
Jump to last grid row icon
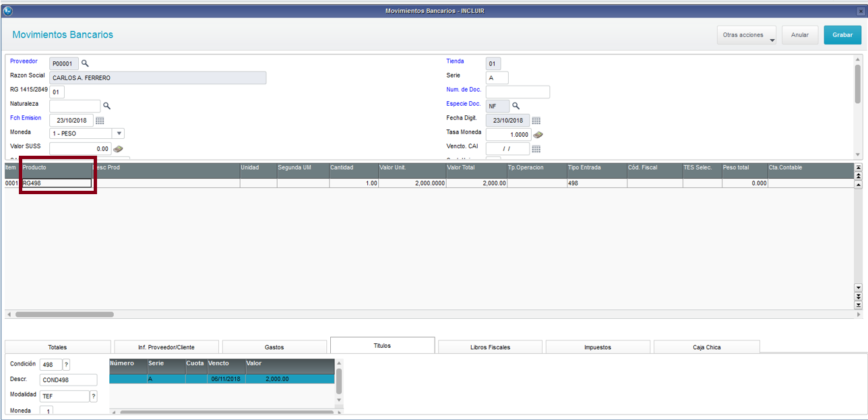(x=859, y=305)
